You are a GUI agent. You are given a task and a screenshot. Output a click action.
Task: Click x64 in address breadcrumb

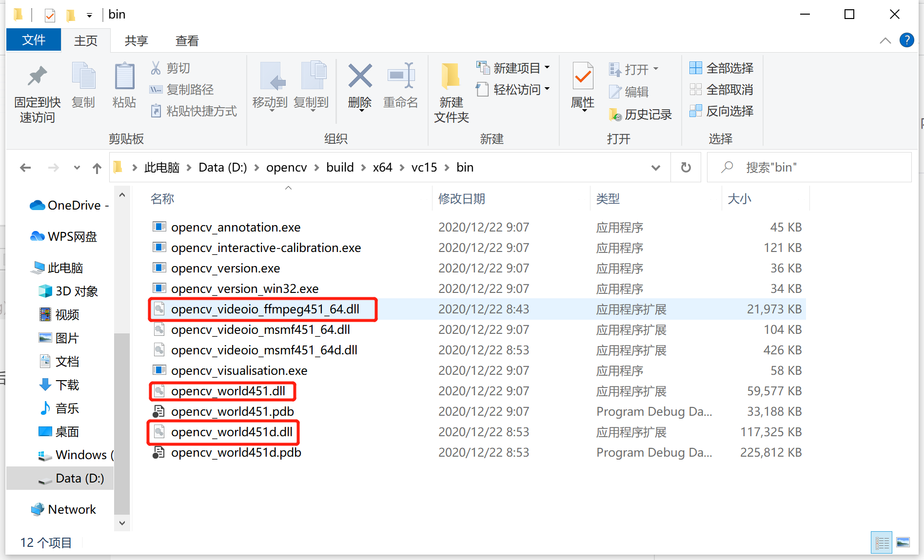pos(382,167)
